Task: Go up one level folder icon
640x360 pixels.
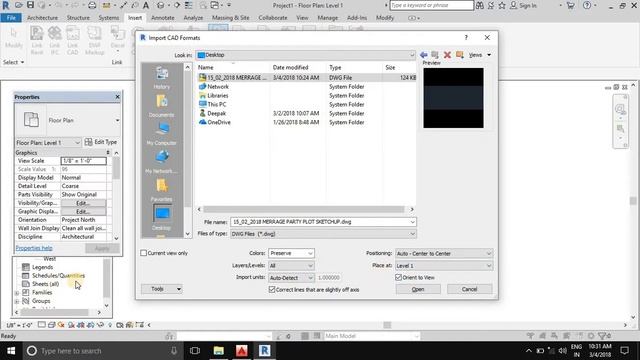Action: 435,55
